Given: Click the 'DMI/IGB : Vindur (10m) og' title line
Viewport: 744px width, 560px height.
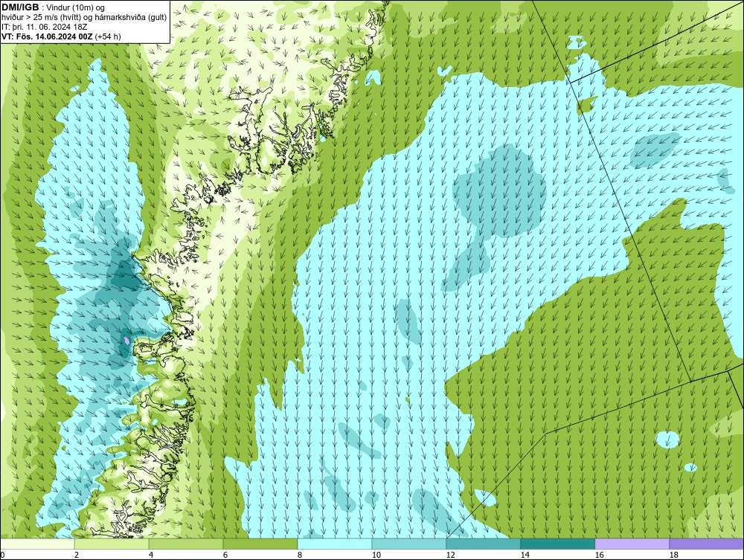Looking at the screenshot, I should click(x=54, y=7).
